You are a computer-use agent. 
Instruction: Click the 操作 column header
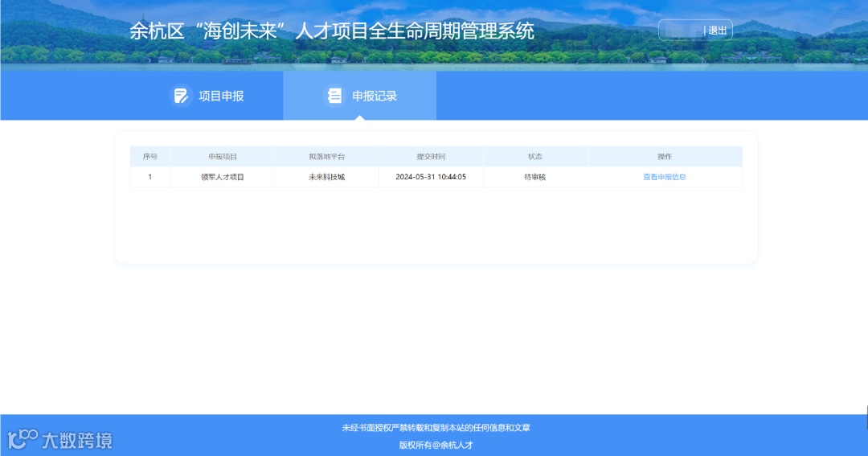(x=665, y=157)
